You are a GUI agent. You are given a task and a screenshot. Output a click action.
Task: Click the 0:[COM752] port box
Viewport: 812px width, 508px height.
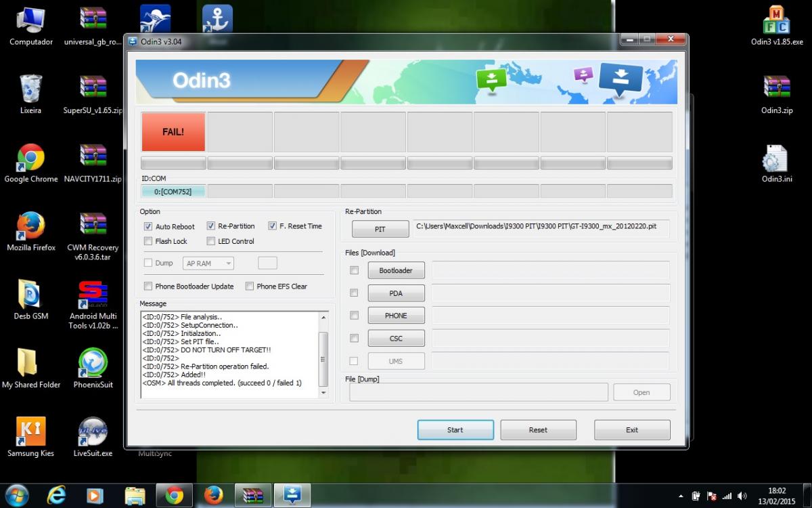pyautogui.click(x=173, y=192)
